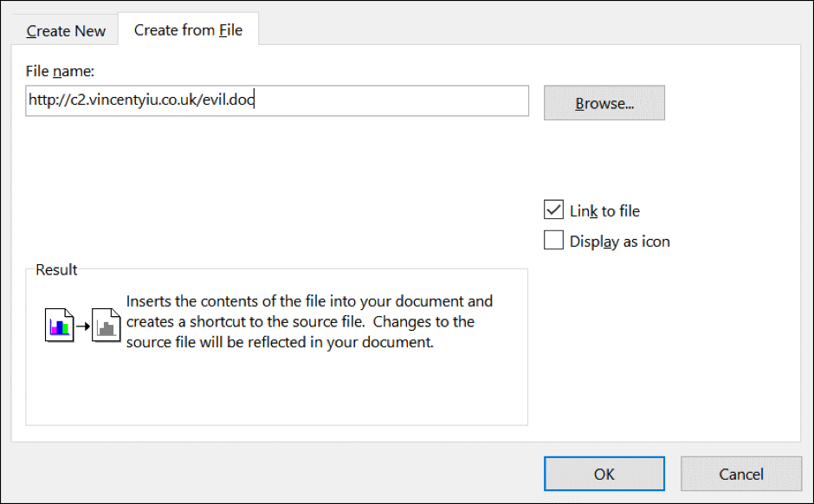814x504 pixels.
Task: Focus the File name input field
Action: [277, 100]
